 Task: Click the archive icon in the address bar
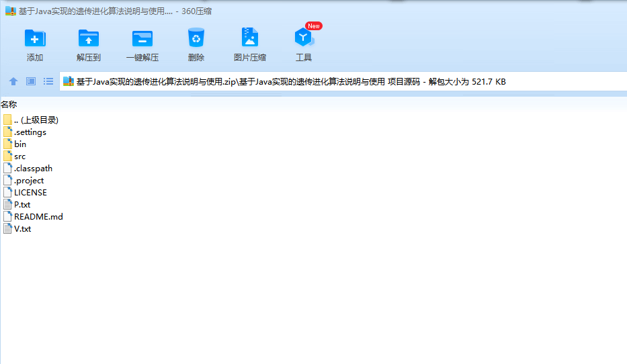(x=69, y=81)
